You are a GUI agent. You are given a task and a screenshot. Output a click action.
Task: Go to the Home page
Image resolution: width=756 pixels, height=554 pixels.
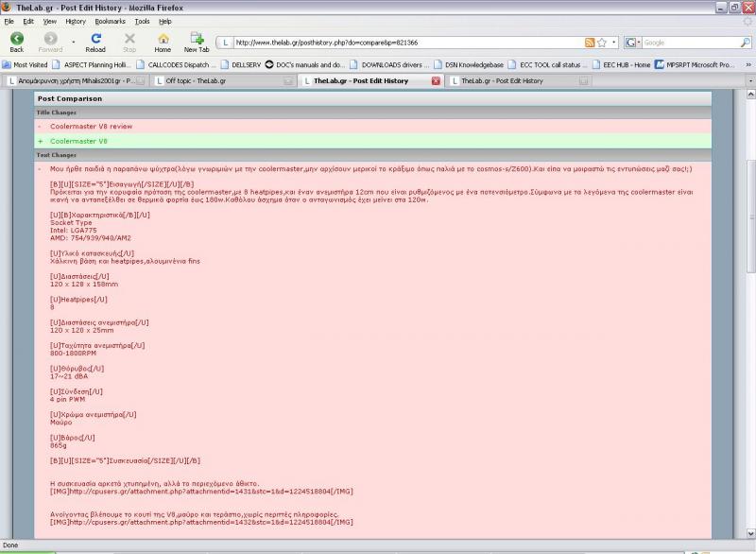163,43
